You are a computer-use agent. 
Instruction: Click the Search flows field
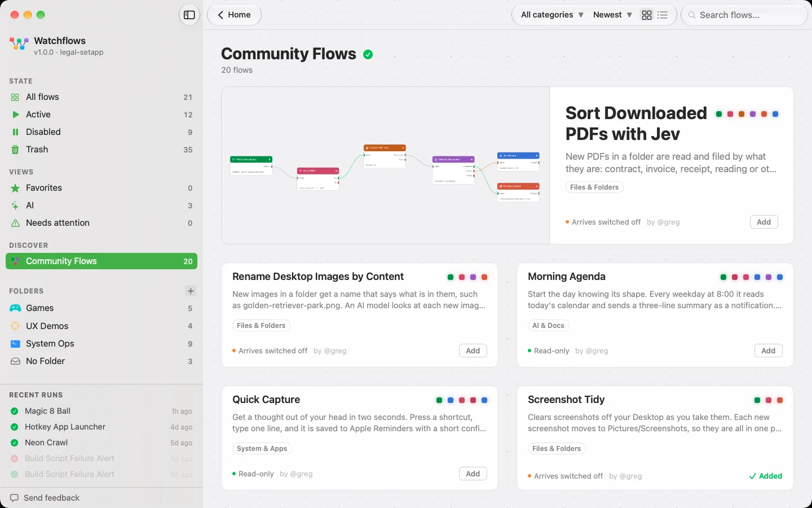pyautogui.click(x=744, y=15)
